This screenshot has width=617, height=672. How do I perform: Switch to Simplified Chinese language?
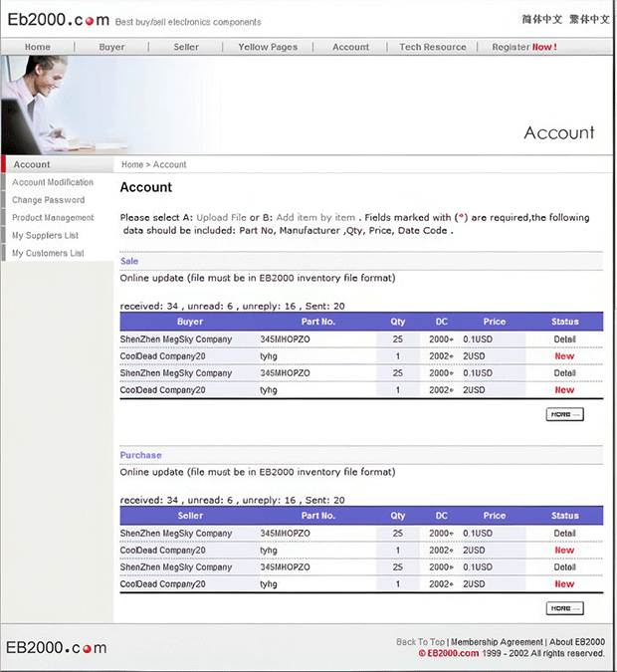[542, 19]
